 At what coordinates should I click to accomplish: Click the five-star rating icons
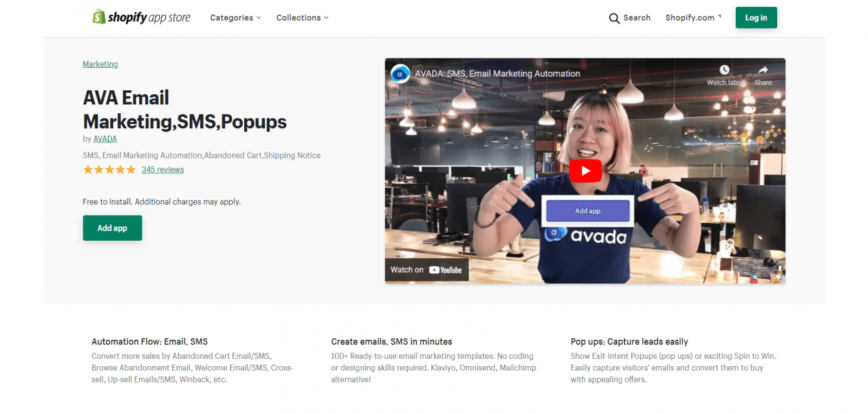coord(109,170)
